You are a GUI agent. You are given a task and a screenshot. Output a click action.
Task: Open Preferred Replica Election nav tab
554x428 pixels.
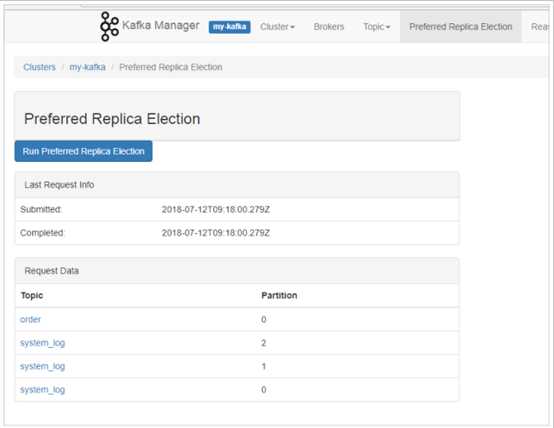[x=461, y=27]
